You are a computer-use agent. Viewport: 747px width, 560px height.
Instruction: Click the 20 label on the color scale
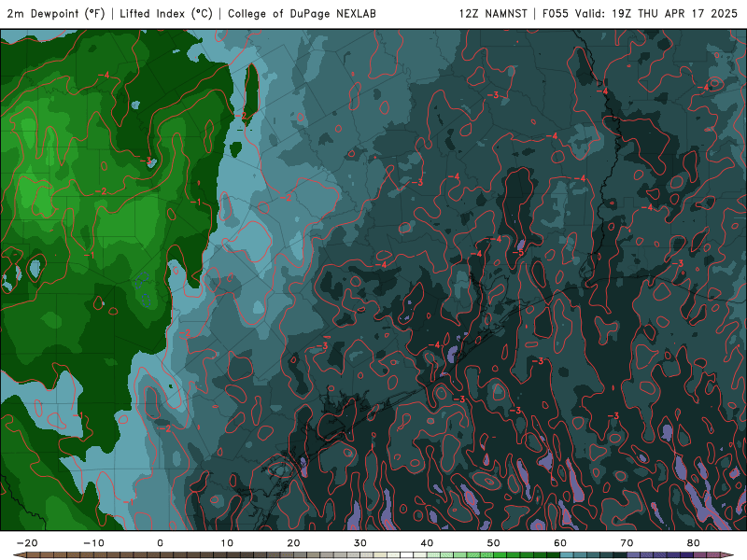coord(293,543)
